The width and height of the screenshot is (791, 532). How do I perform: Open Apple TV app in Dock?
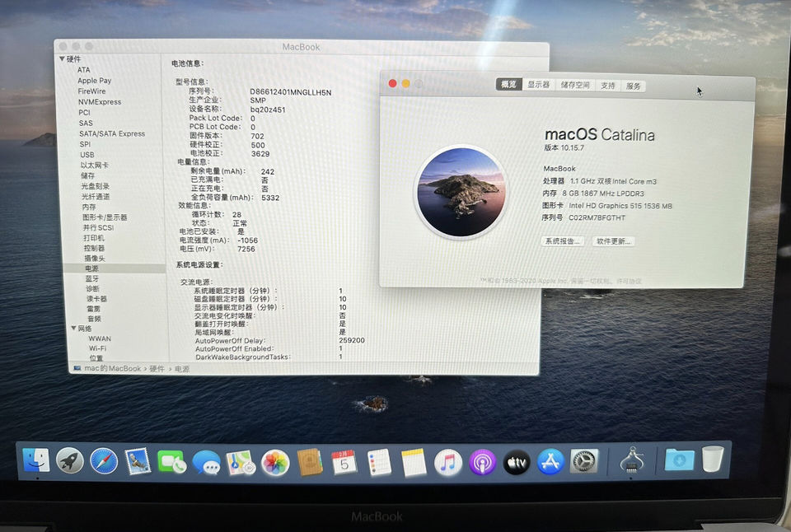517,462
